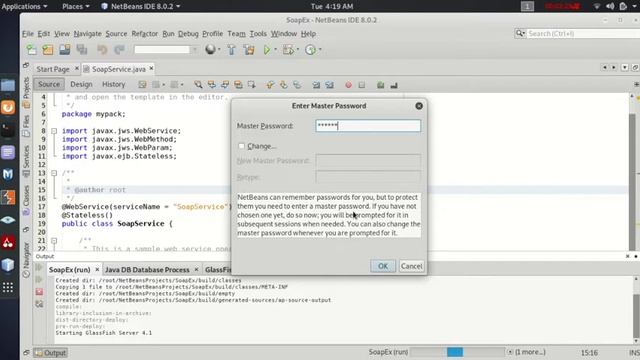The width and height of the screenshot is (640, 360).
Task: Open the Places menu in top bar
Action: [76, 6]
